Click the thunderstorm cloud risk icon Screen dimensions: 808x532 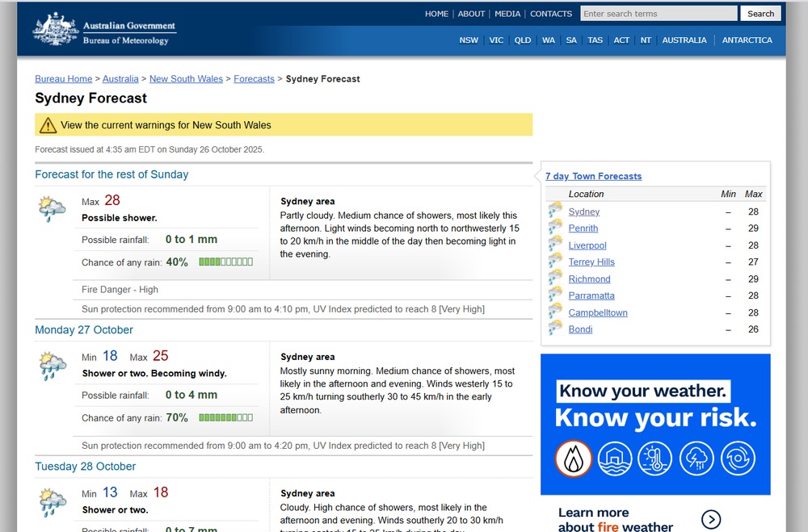point(696,459)
